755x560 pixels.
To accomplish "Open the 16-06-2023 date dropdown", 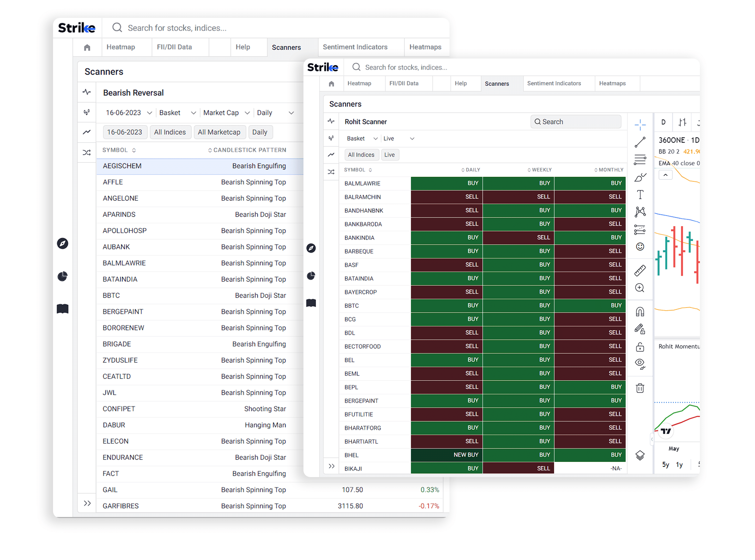I will coord(129,113).
